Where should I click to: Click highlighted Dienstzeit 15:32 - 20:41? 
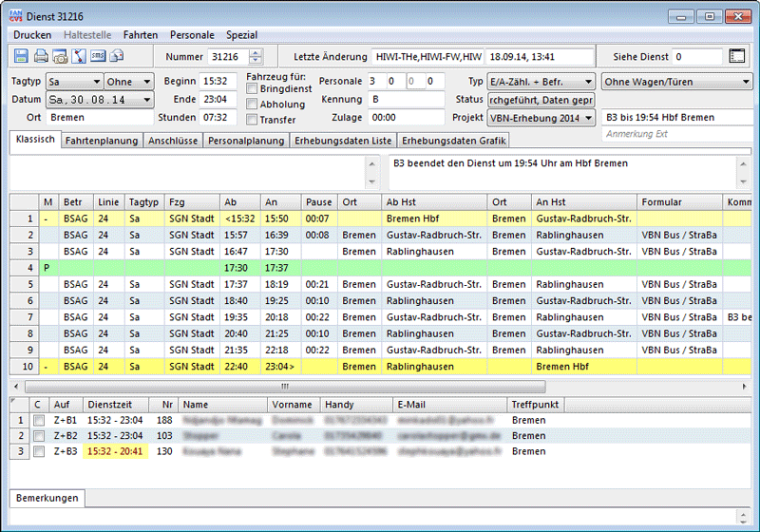pyautogui.click(x=115, y=451)
